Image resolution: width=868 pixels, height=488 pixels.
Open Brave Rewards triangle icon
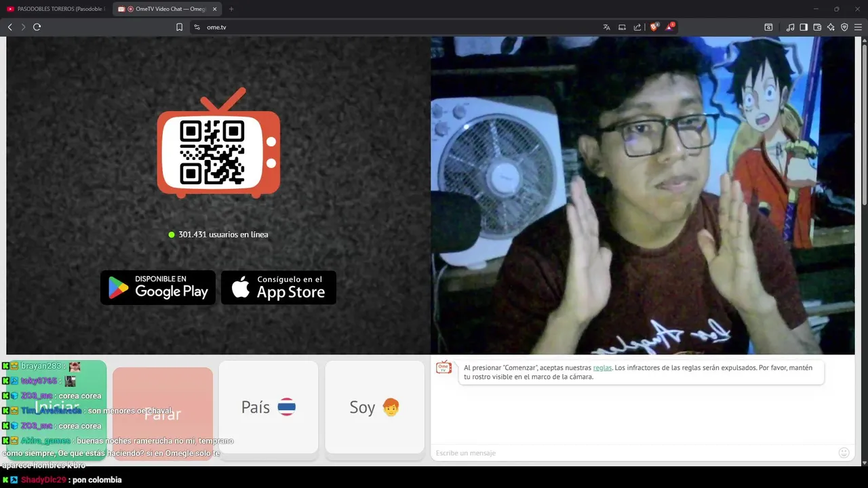[x=670, y=27]
